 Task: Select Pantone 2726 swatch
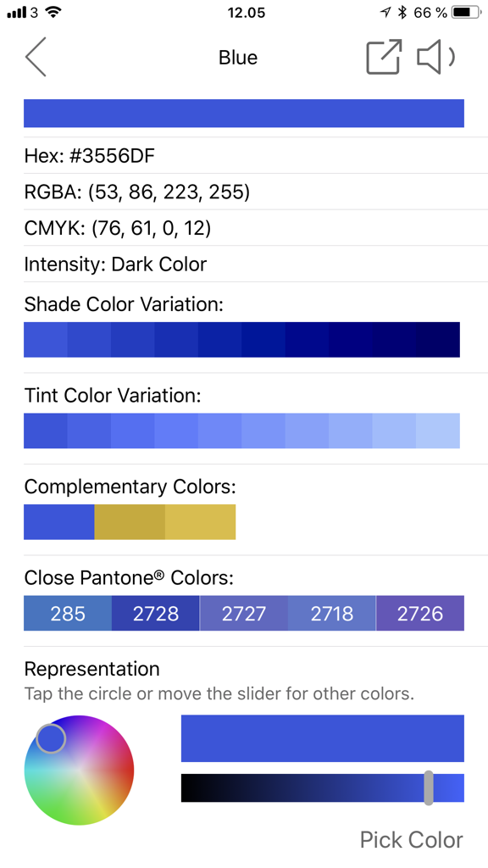(x=420, y=613)
